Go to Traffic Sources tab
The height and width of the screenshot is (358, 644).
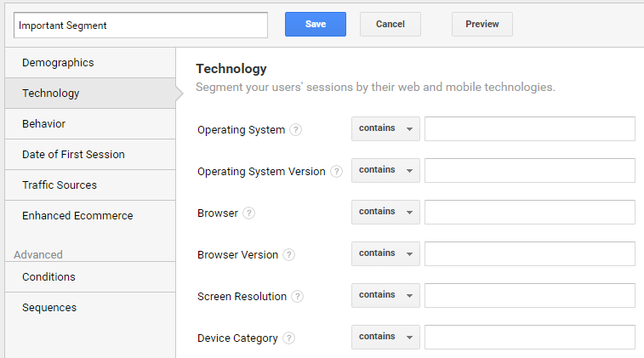pyautogui.click(x=90, y=185)
